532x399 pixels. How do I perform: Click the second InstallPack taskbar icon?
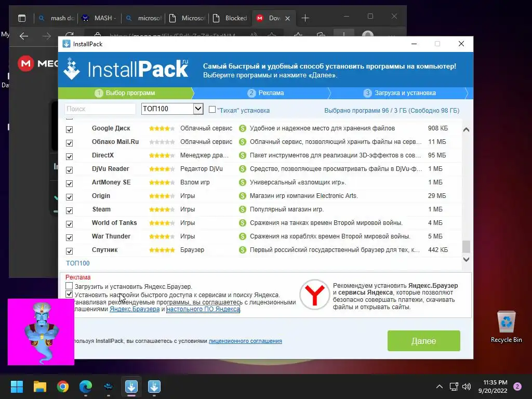click(x=154, y=387)
